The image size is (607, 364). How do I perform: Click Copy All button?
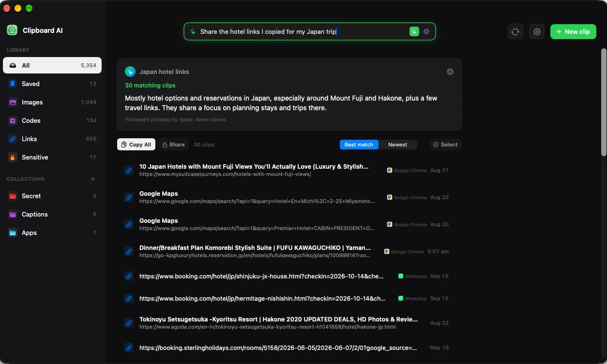tap(137, 145)
